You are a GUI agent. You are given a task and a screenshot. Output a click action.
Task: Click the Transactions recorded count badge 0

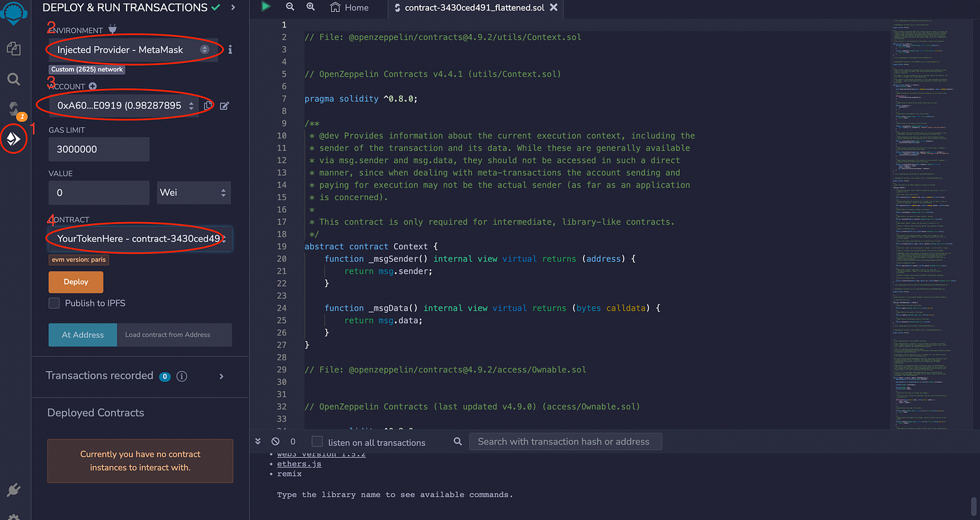point(165,377)
